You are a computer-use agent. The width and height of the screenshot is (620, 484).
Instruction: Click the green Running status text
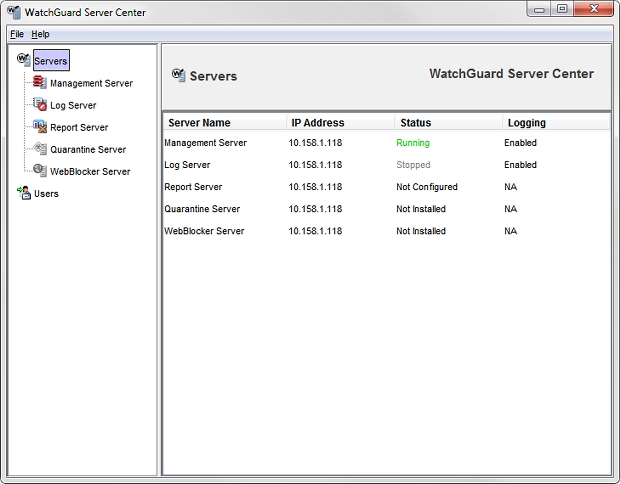413,143
